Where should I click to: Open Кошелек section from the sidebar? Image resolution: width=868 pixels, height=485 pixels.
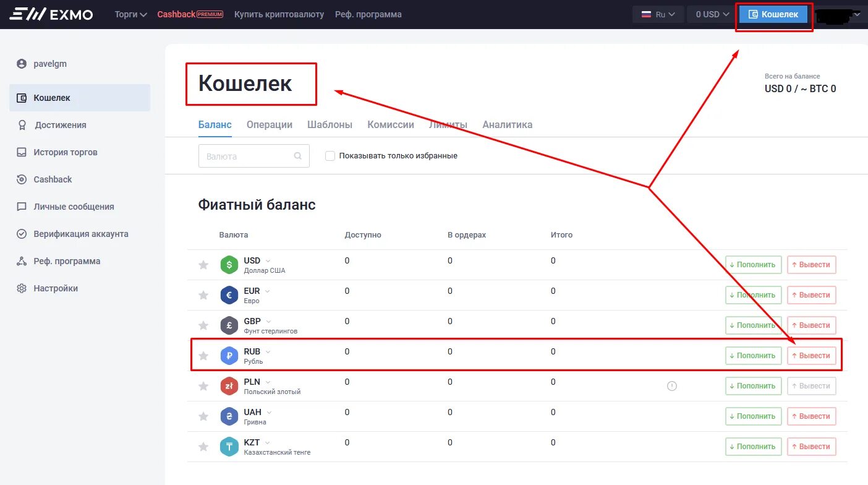tap(50, 97)
